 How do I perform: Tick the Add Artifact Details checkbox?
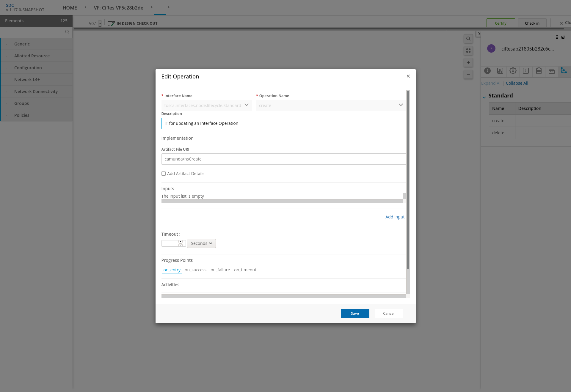click(164, 174)
